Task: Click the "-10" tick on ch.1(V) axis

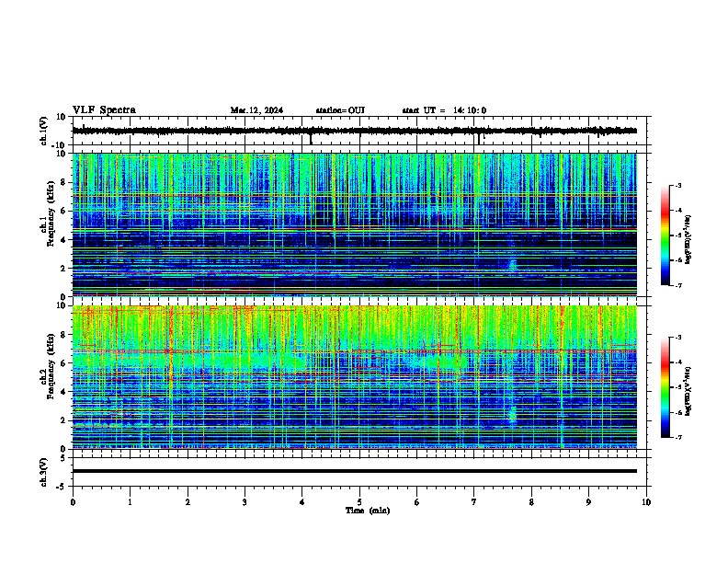Action: click(x=60, y=145)
